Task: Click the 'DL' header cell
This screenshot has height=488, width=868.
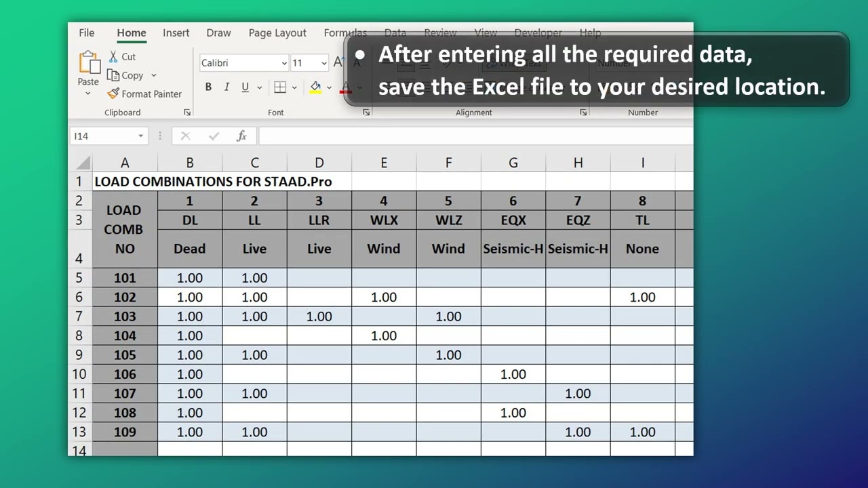Action: (x=190, y=220)
